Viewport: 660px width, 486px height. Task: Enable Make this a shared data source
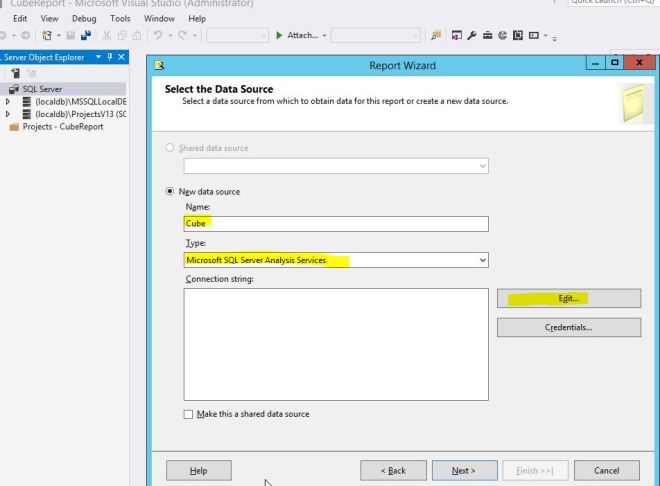(x=188, y=414)
